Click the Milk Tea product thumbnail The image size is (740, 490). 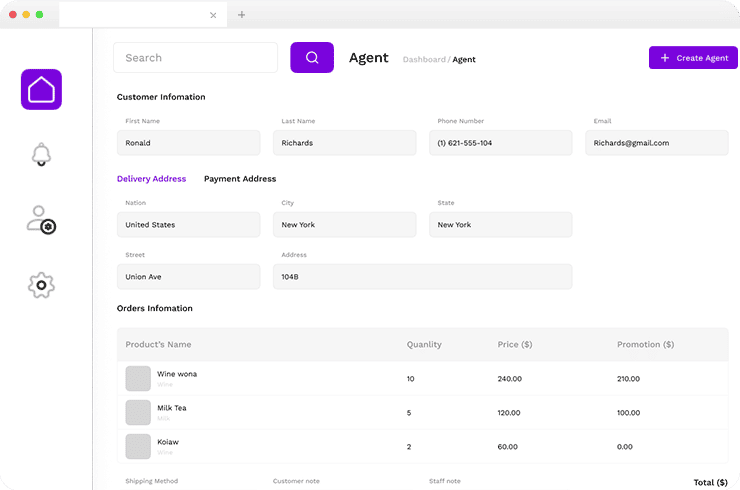[138, 412]
